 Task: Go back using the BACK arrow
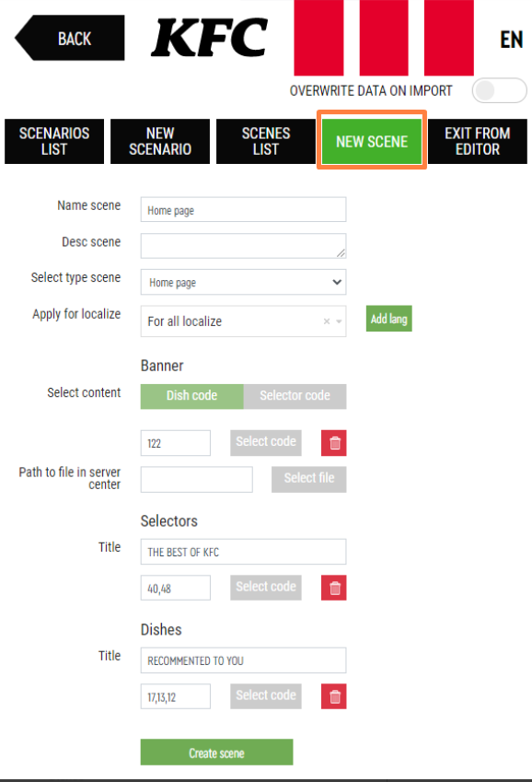pos(70,38)
